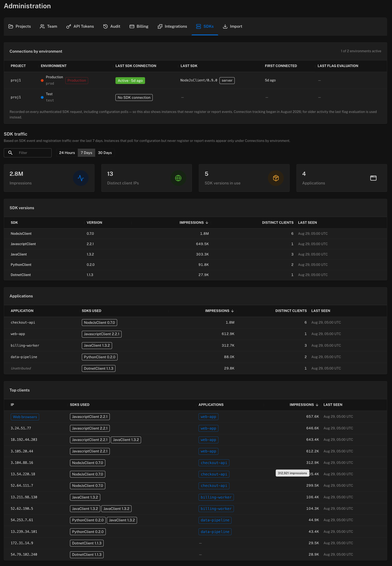Click the 2.8M Impressions summary card value
This screenshot has height=566, width=392.
[16, 174]
